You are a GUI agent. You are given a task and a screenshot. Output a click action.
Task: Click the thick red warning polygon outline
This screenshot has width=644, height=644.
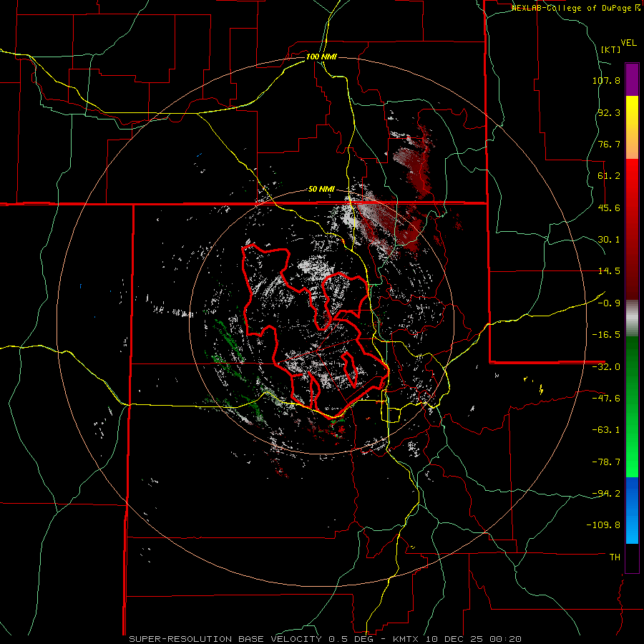pos(315,332)
